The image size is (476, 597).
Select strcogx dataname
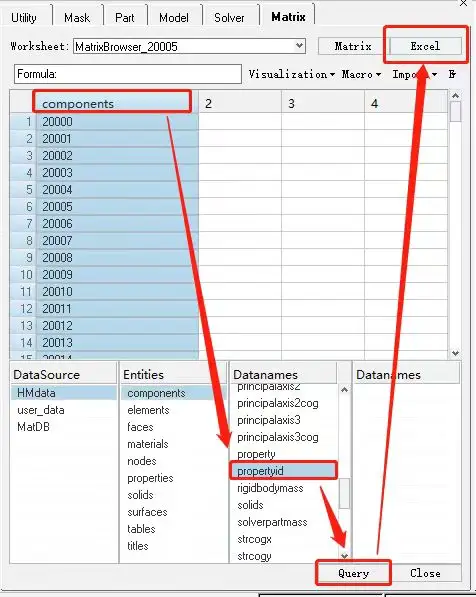tap(284, 539)
